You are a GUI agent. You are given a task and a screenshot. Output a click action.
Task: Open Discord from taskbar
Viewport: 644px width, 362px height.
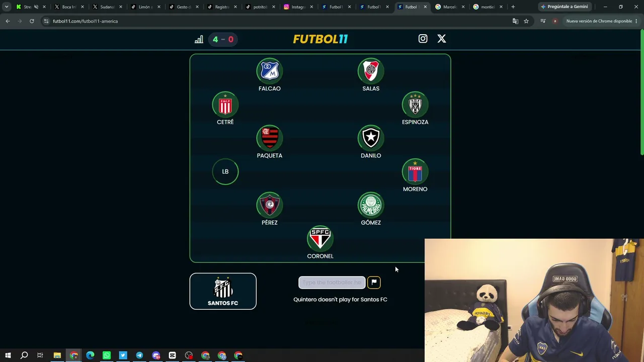click(x=156, y=355)
